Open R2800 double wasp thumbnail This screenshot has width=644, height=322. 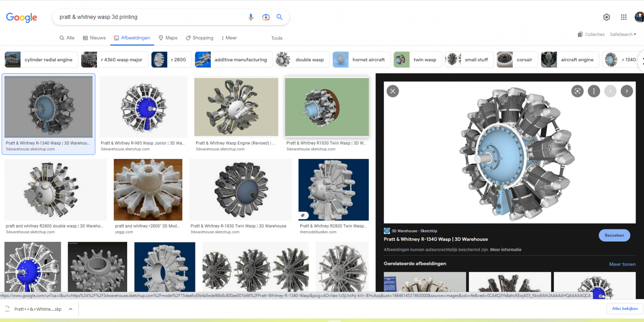56,190
